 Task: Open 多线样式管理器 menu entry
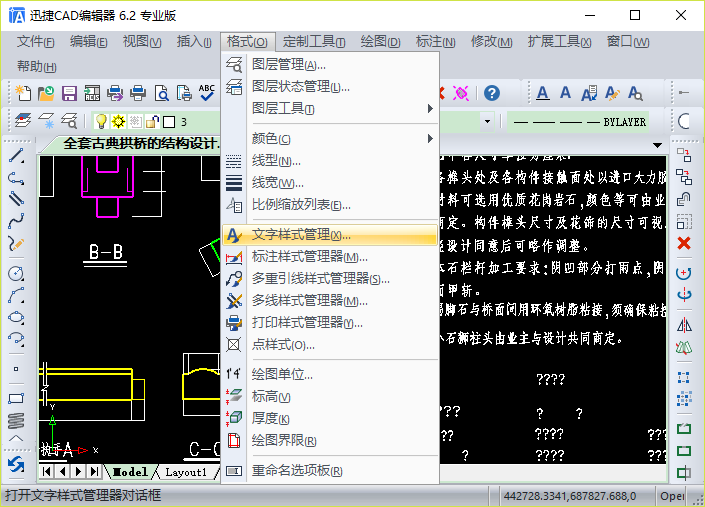coord(330,301)
